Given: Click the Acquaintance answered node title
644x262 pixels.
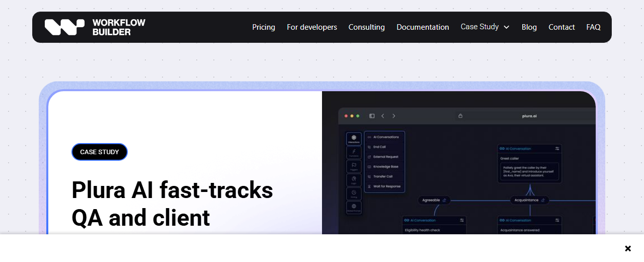Looking at the screenshot, I should click(x=520, y=230).
